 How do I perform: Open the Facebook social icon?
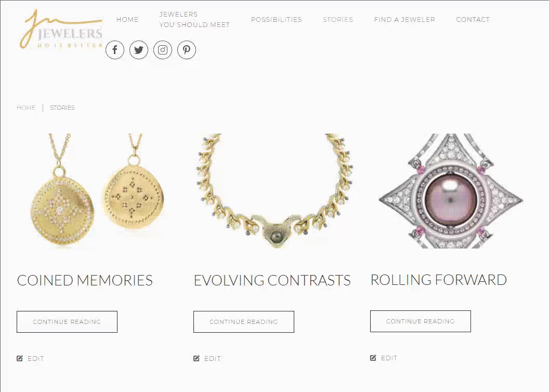[x=115, y=50]
